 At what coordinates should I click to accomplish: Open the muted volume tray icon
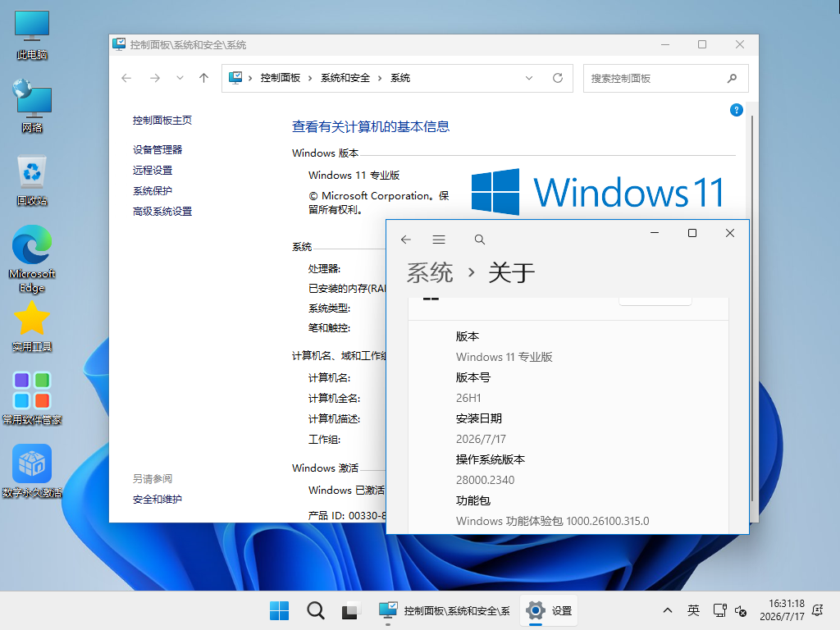(741, 610)
